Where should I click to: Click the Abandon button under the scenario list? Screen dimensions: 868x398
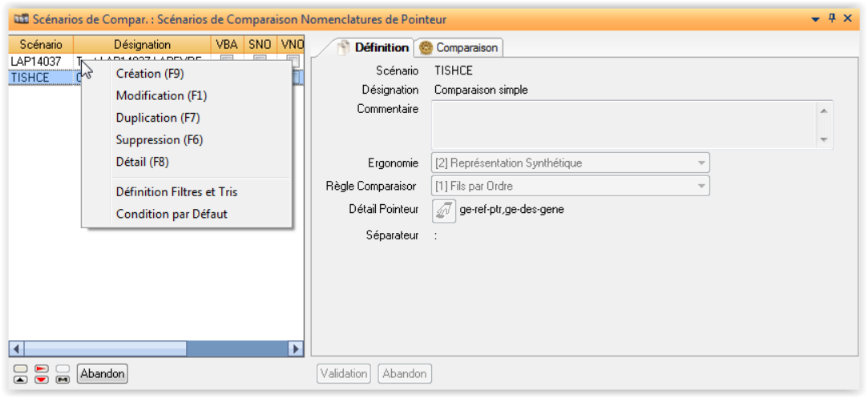(x=102, y=374)
